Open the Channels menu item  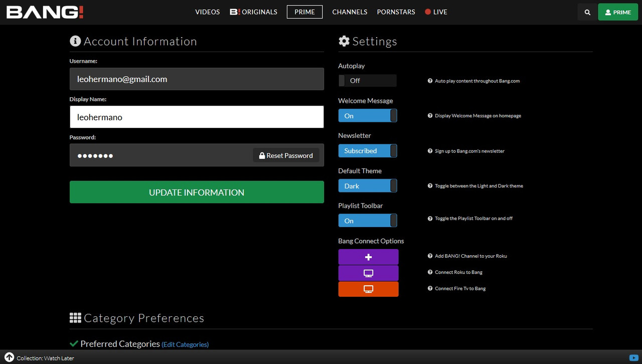350,12
